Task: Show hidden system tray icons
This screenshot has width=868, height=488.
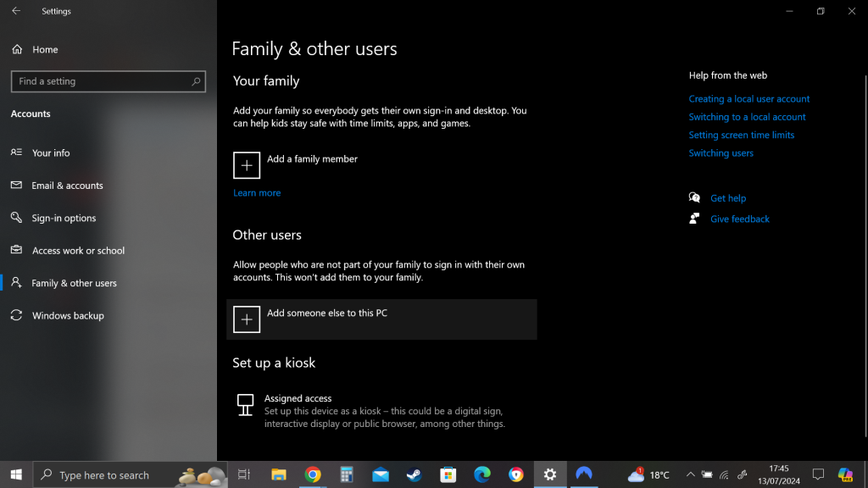Action: [690, 474]
